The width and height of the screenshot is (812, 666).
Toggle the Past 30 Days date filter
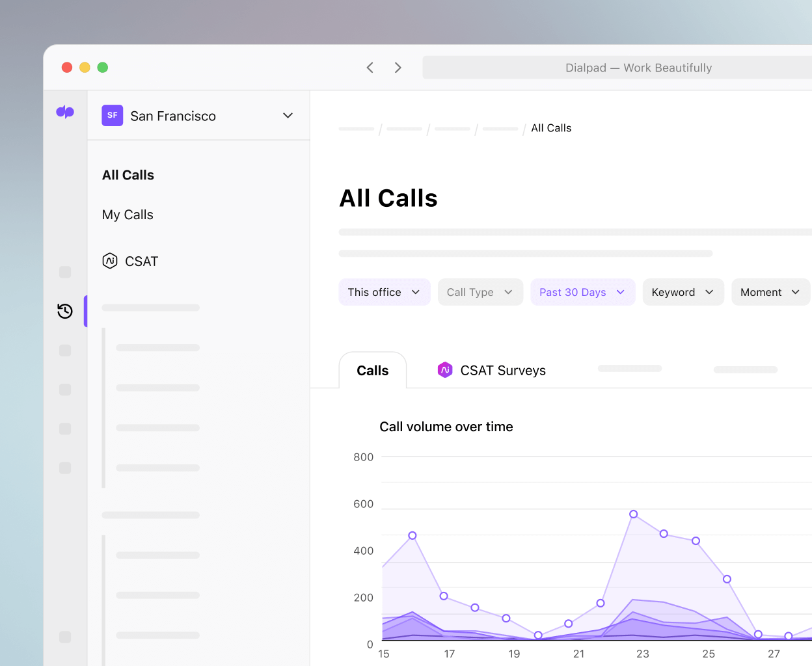(x=582, y=292)
